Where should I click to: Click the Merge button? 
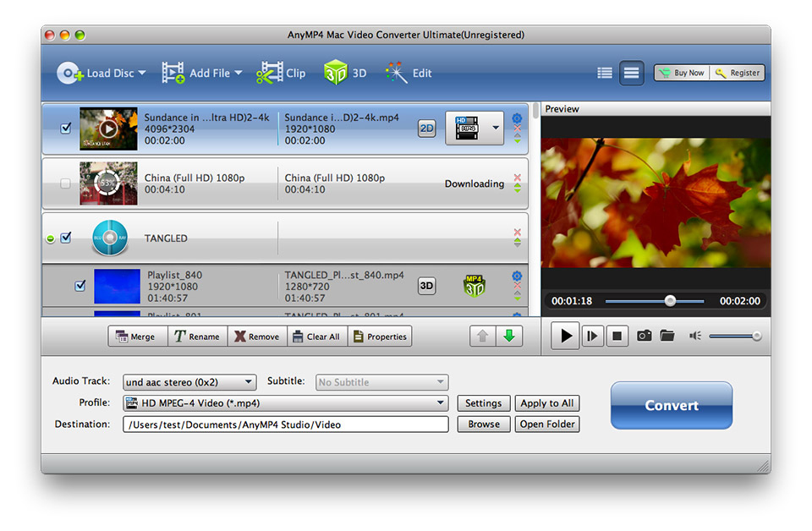pyautogui.click(x=137, y=337)
